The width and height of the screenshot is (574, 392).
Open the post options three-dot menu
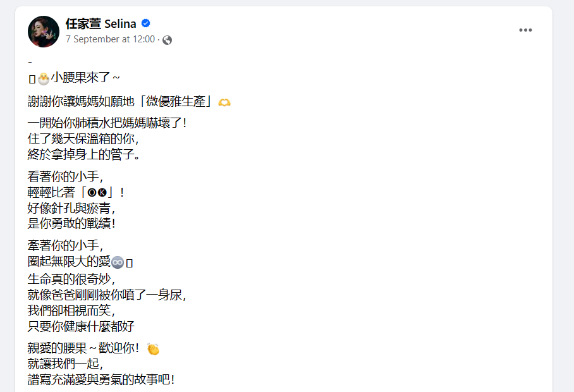tap(525, 30)
